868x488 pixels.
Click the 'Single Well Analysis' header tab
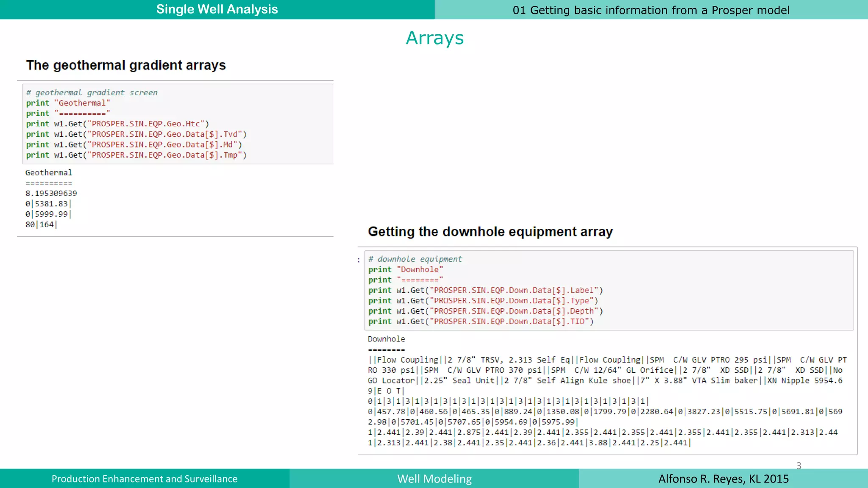pos(217,9)
